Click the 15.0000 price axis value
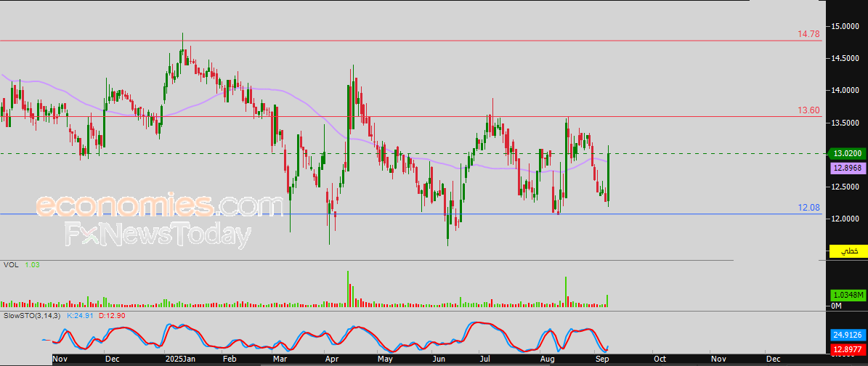 pos(845,26)
